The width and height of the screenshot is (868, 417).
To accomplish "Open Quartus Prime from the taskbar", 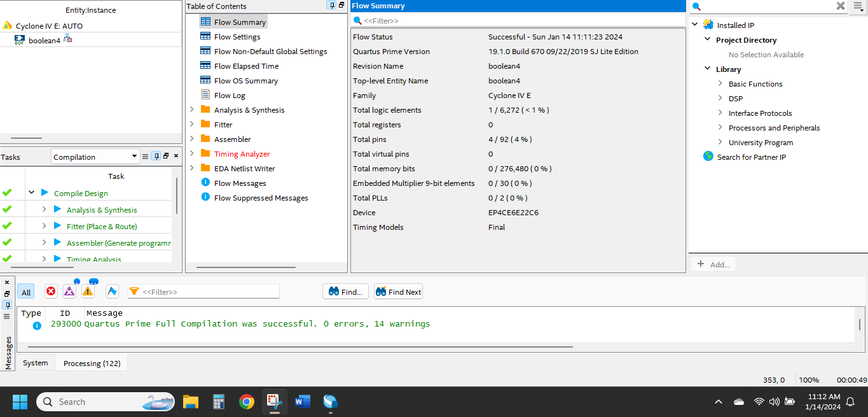I will [330, 402].
